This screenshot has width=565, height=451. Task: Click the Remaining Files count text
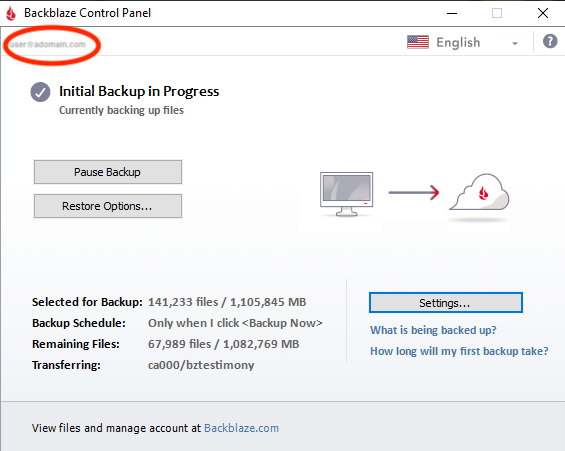[x=223, y=344]
